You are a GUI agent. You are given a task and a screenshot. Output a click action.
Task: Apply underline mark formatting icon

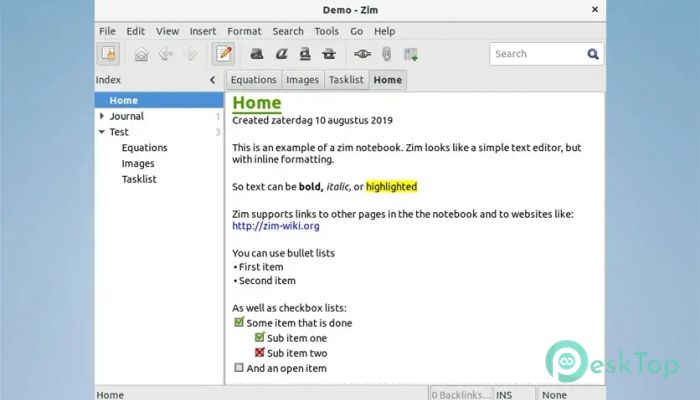(305, 54)
